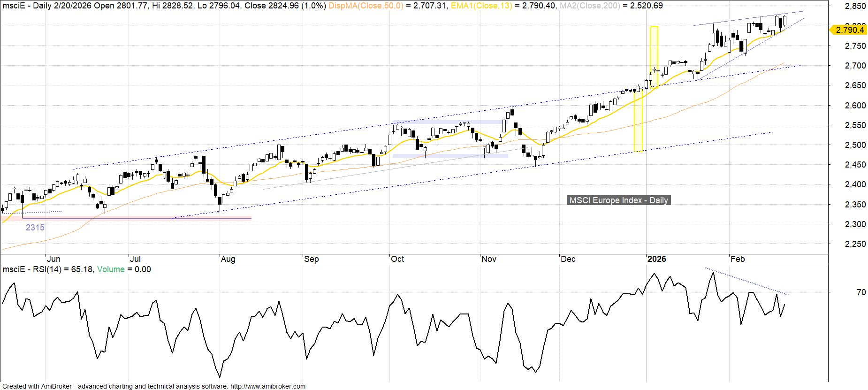Click the Feb marker on time axis
The width and height of the screenshot is (868, 390).
[x=738, y=259]
